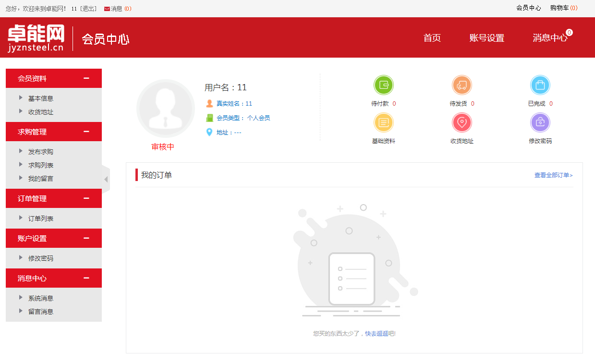The height and width of the screenshot is (364, 595).
Task: Select the 待发货 (pending shipment) icon
Action: (x=461, y=85)
